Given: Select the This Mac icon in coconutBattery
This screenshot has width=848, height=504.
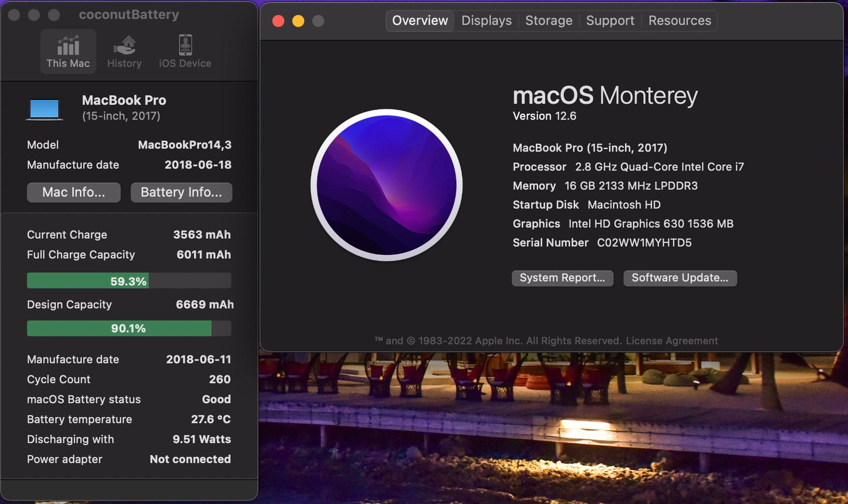Looking at the screenshot, I should pyautogui.click(x=68, y=51).
